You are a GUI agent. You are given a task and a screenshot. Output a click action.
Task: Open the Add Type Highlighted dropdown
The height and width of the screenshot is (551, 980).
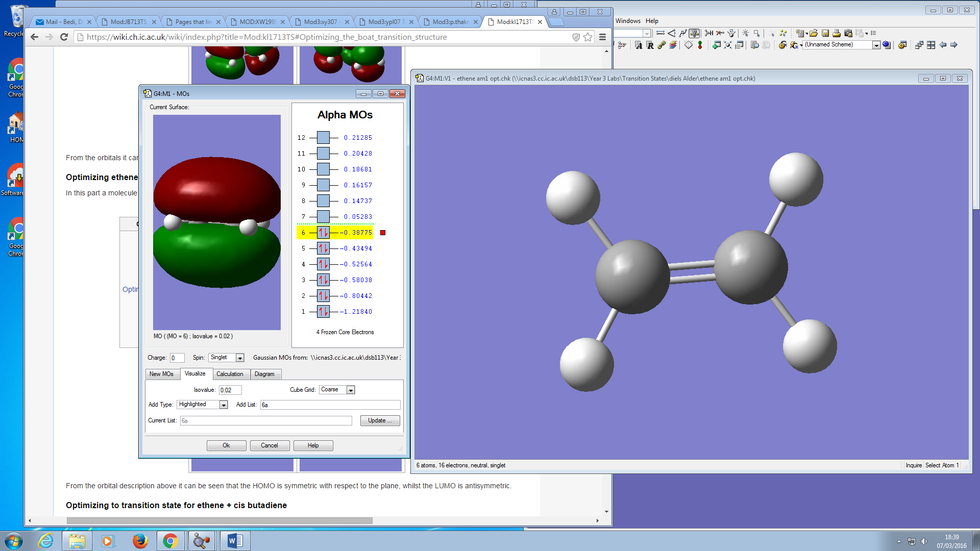coord(224,405)
